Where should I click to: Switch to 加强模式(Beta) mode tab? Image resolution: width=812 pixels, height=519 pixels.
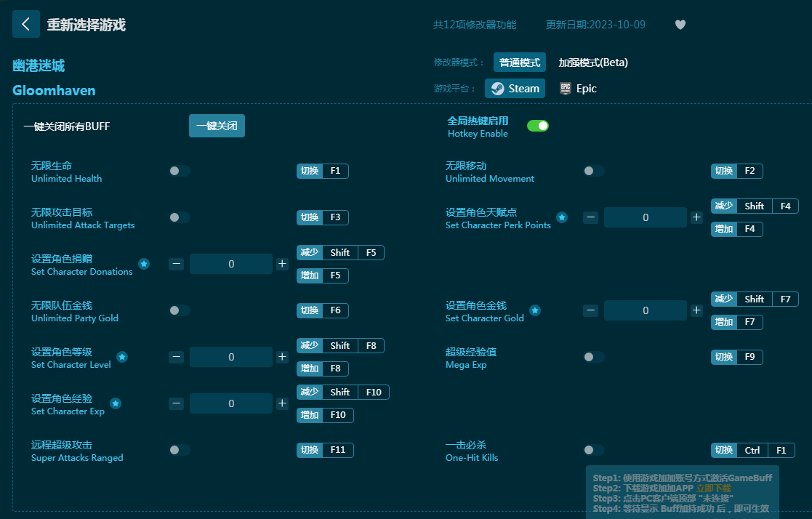pos(592,63)
